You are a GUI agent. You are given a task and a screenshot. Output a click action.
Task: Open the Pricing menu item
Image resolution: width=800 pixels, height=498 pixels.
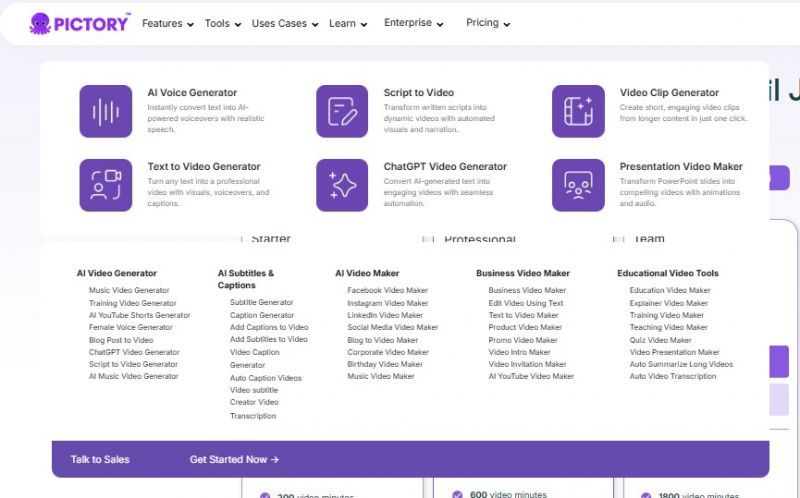tap(488, 23)
